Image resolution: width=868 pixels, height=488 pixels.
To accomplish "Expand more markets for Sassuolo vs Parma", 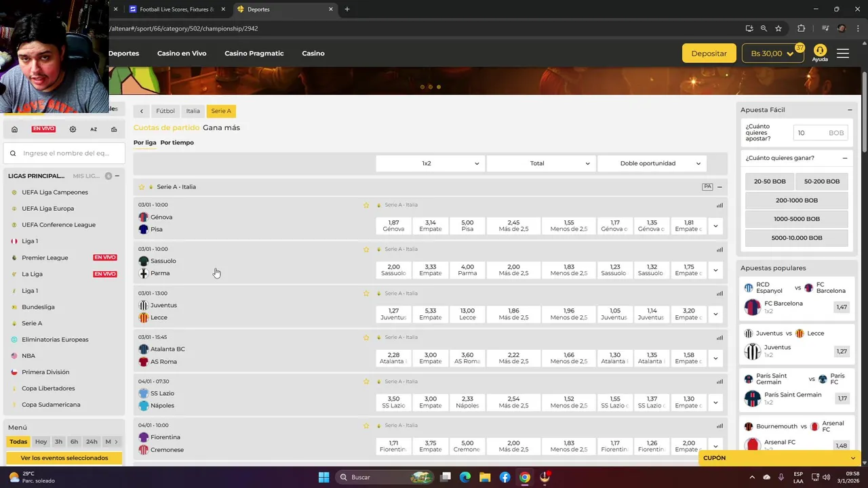I will coord(715,270).
